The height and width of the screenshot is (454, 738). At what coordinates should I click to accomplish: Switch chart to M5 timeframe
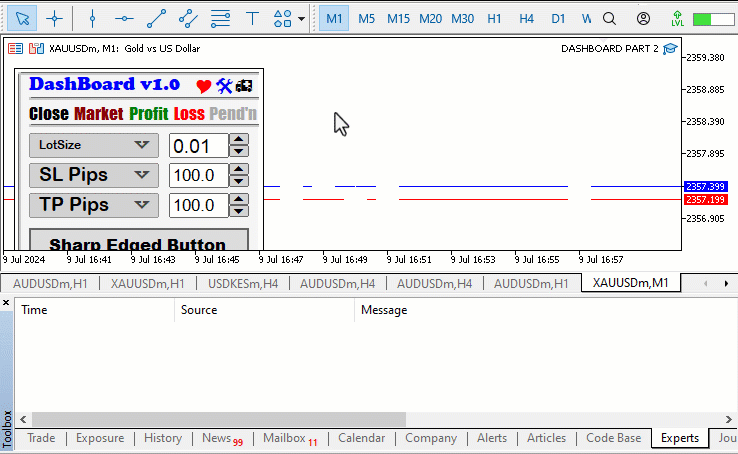366,18
